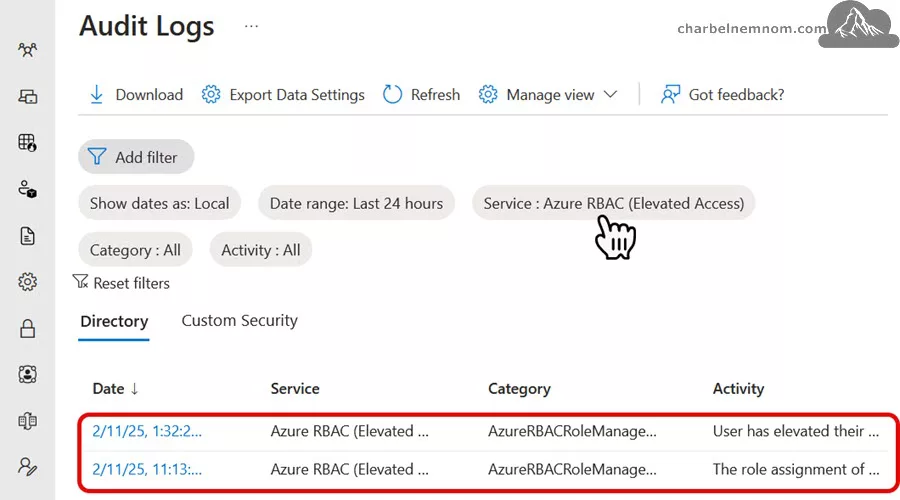Image resolution: width=900 pixels, height=500 pixels.
Task: Click the Category column header
Action: (x=519, y=389)
